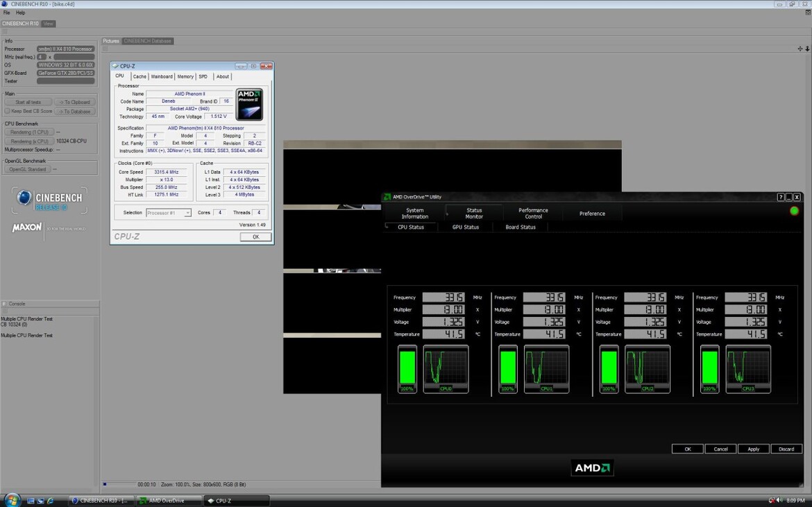Open System Information tab in OverDrive
This screenshot has height=507, width=812.
pyautogui.click(x=414, y=213)
